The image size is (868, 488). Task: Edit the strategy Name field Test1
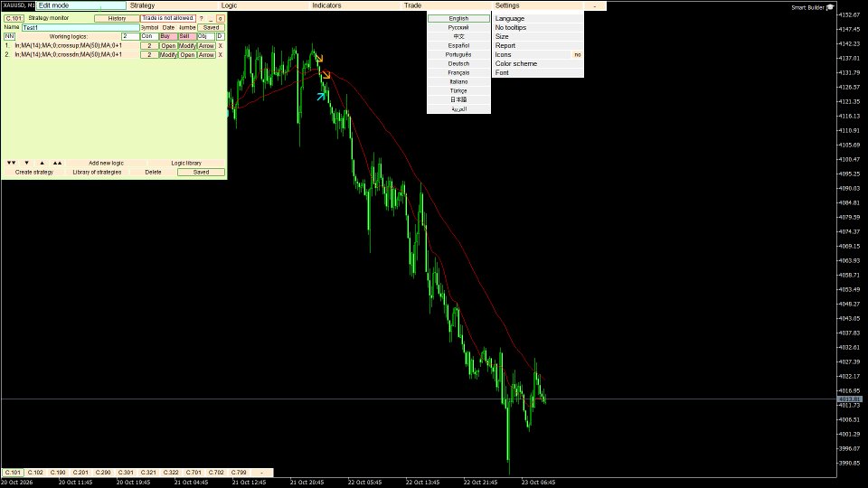coord(80,28)
